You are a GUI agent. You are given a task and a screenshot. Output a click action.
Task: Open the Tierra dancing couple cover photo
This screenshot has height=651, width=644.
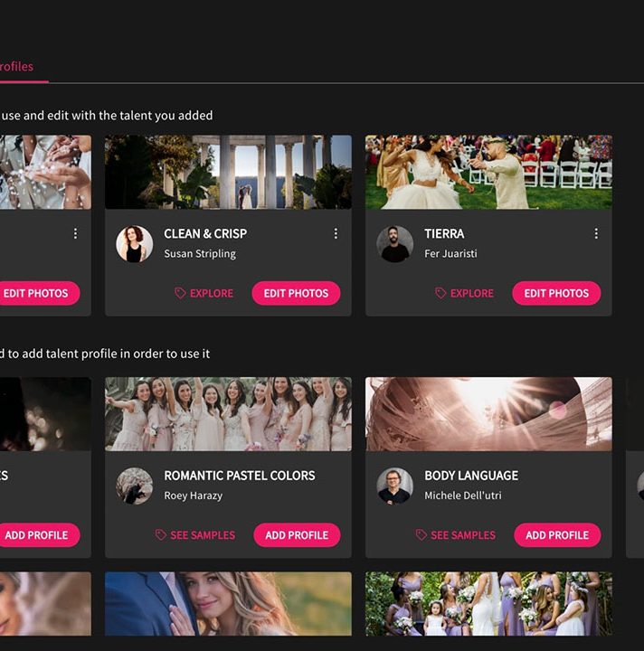(488, 172)
